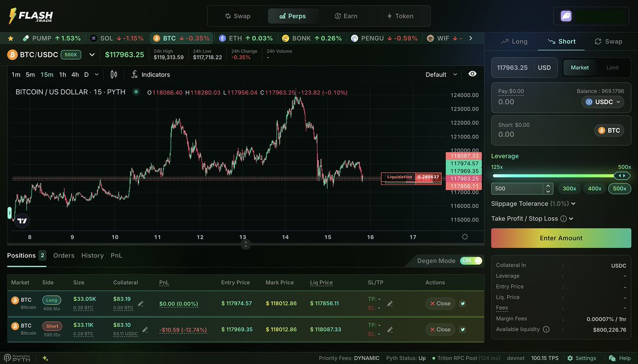Show info for Available liquidity
This screenshot has width=638, height=364.
point(546,329)
